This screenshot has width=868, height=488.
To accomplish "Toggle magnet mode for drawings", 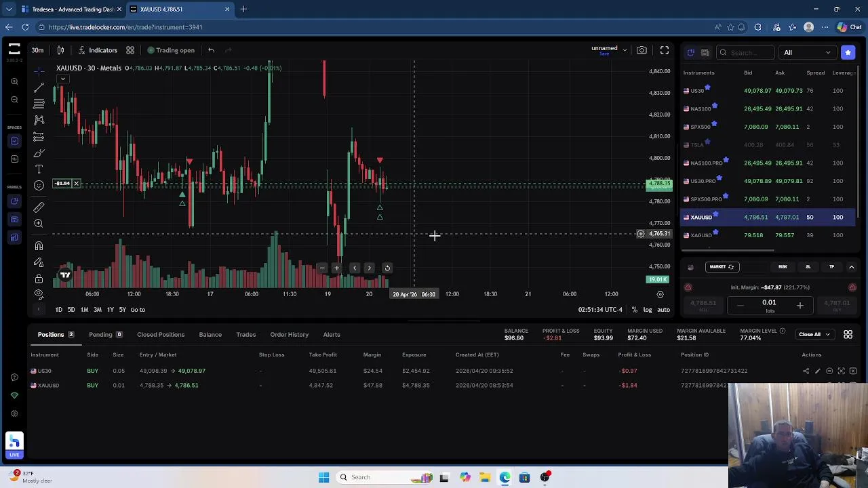I will [x=39, y=245].
